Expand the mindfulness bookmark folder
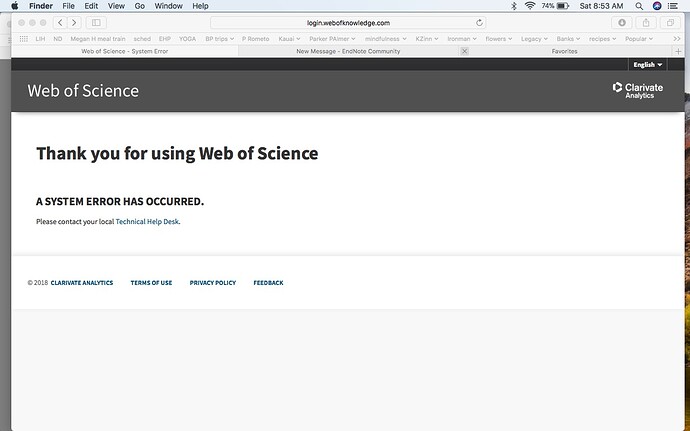This screenshot has width=690, height=431. [x=385, y=39]
